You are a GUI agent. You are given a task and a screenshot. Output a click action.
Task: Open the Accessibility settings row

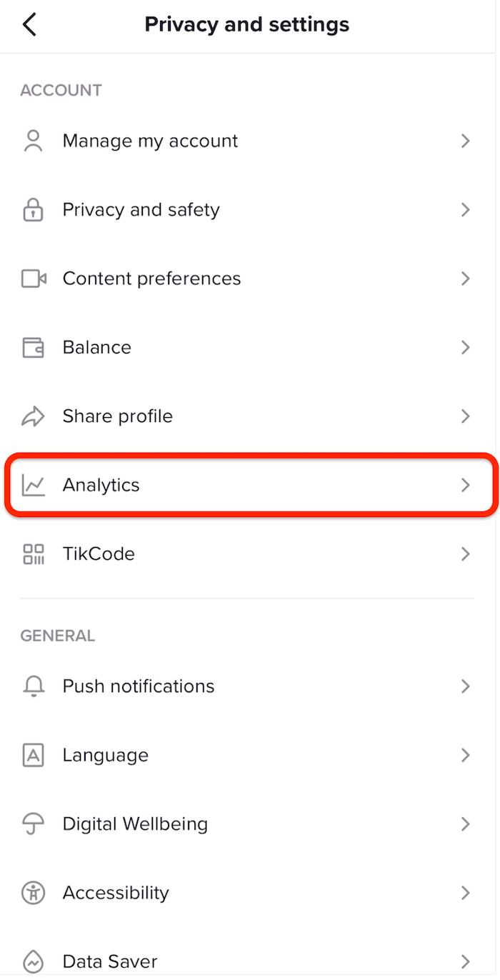(116, 893)
